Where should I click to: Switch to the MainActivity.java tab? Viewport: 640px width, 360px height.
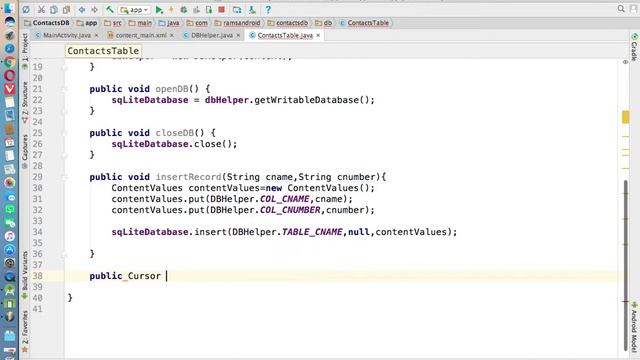click(x=67, y=36)
